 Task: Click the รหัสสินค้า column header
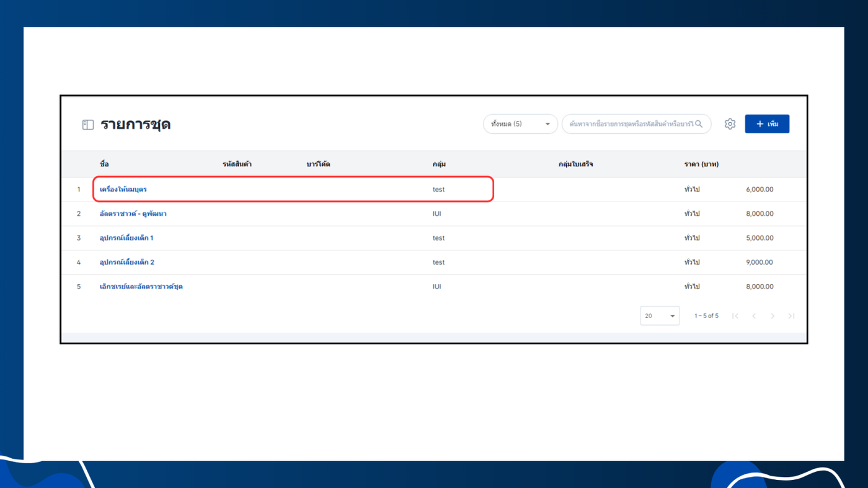click(237, 164)
